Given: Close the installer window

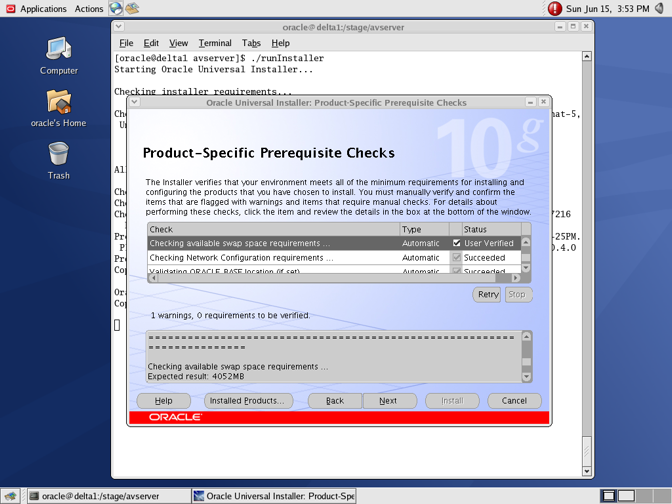Looking at the screenshot, I should [x=543, y=102].
